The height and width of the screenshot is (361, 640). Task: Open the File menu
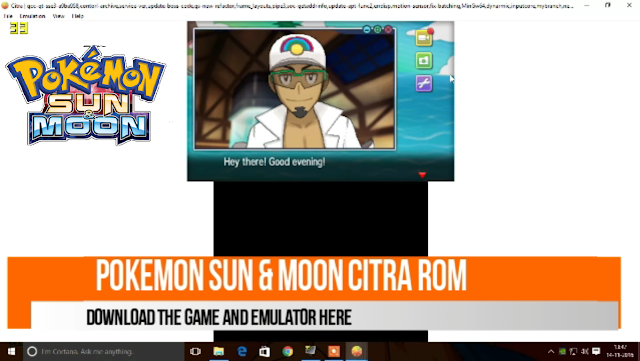click(x=8, y=16)
